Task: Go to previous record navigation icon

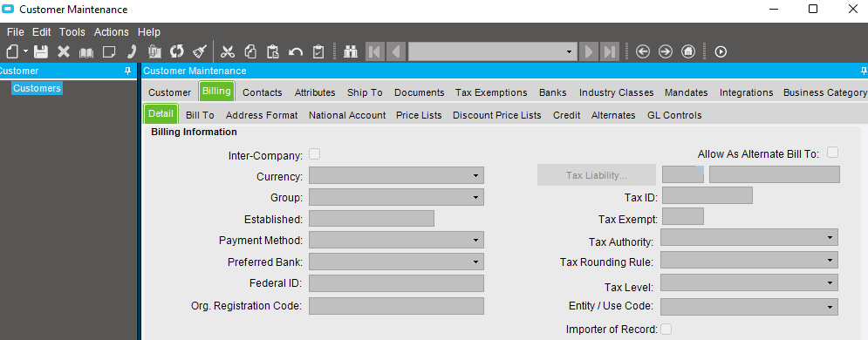Action: coord(396,51)
